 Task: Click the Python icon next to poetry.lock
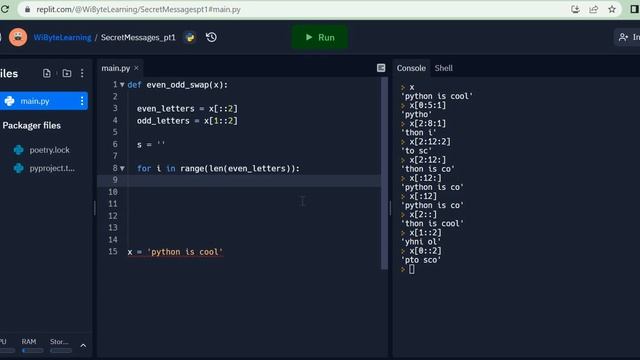click(x=18, y=150)
